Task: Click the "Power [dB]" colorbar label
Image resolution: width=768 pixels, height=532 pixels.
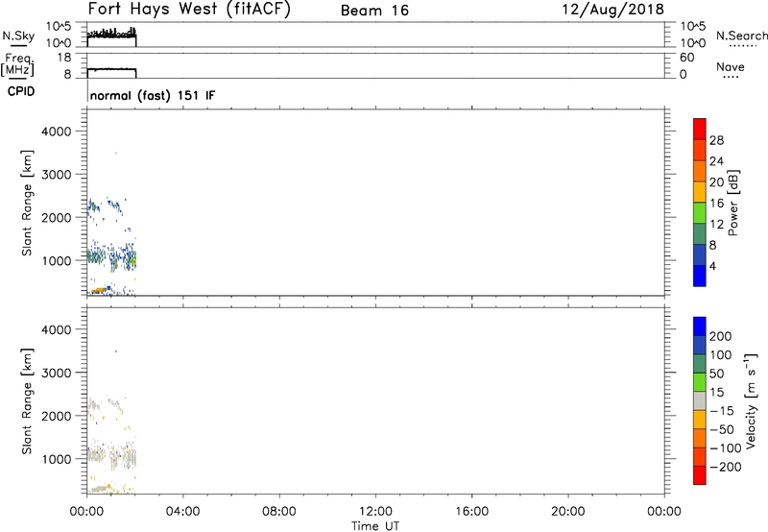Action: click(732, 203)
